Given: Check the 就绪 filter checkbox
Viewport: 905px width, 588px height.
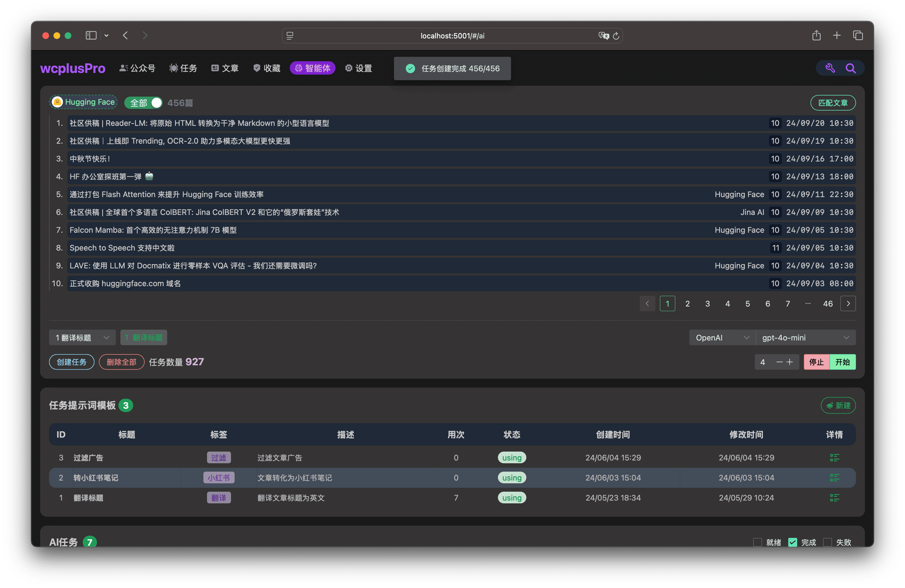Looking at the screenshot, I should (x=757, y=542).
